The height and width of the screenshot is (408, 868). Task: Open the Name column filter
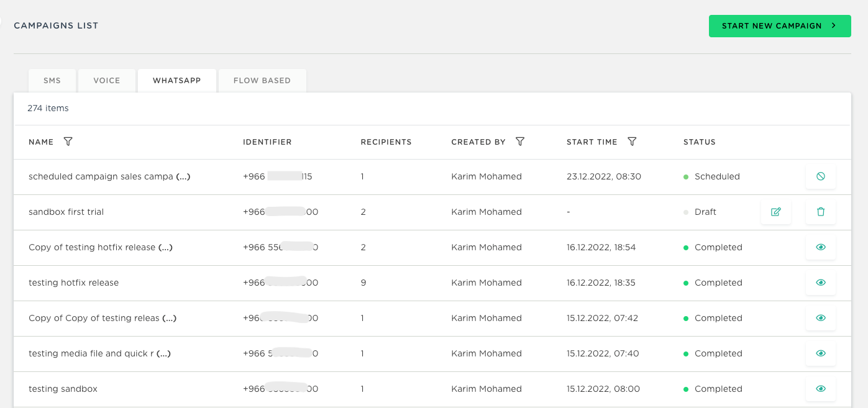coord(68,142)
